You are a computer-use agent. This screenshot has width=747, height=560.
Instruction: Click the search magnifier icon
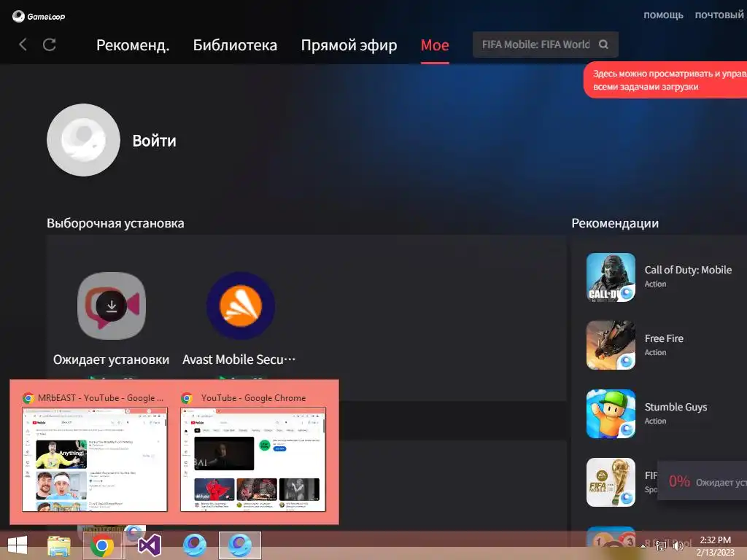[603, 44]
